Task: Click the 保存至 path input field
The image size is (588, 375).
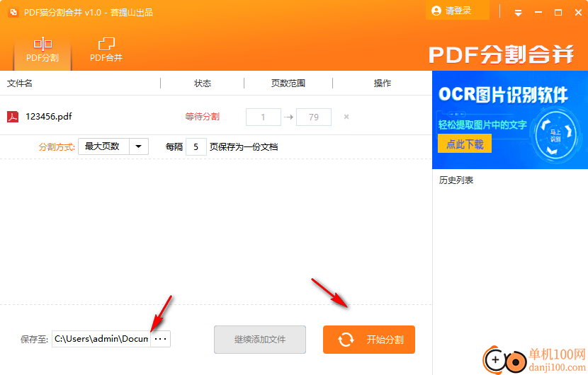Action: click(x=101, y=339)
